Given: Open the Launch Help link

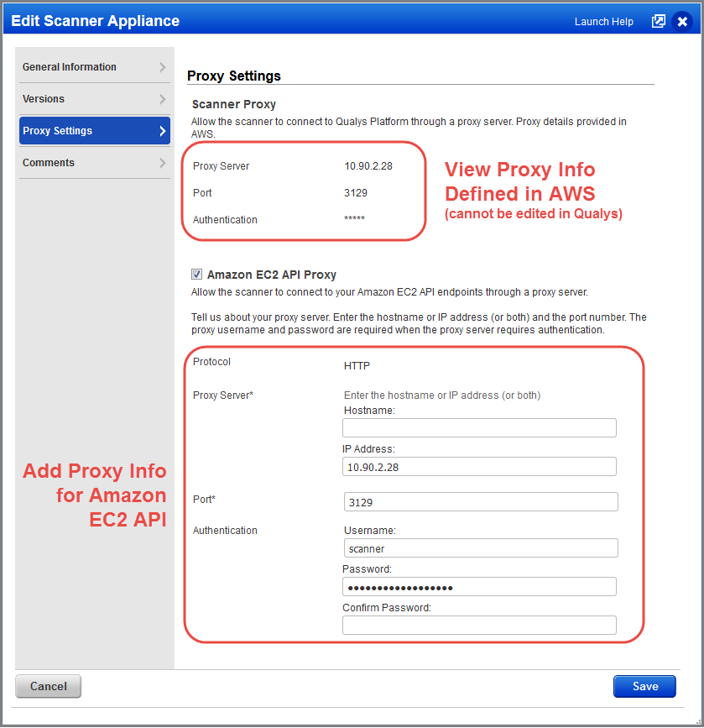Looking at the screenshot, I should (603, 21).
